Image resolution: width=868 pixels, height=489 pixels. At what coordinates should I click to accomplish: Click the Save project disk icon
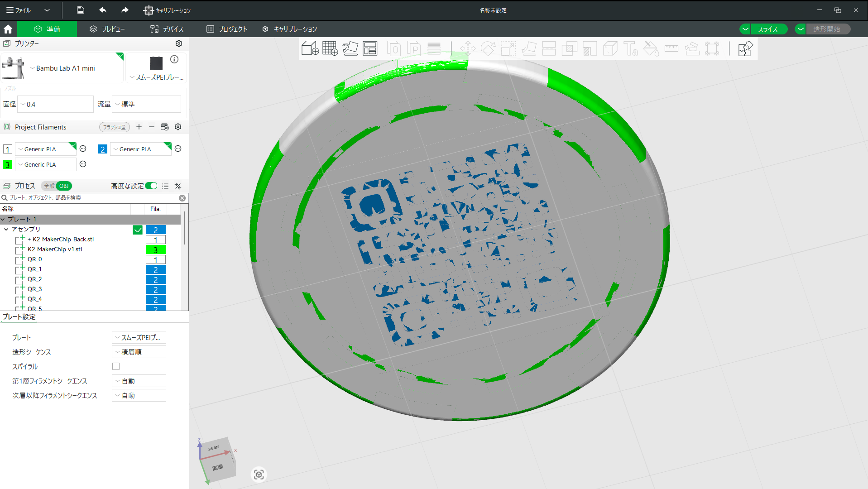(80, 10)
